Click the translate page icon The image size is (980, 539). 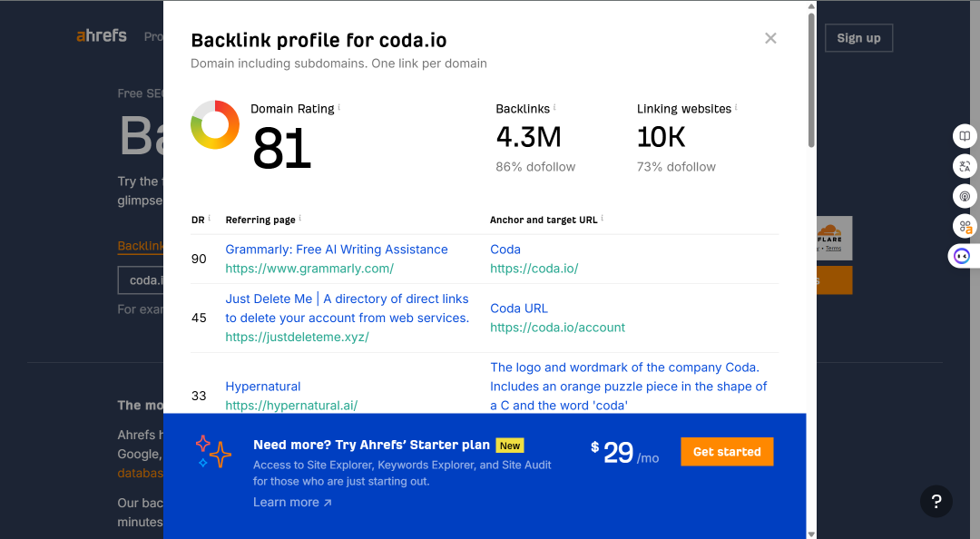click(965, 166)
